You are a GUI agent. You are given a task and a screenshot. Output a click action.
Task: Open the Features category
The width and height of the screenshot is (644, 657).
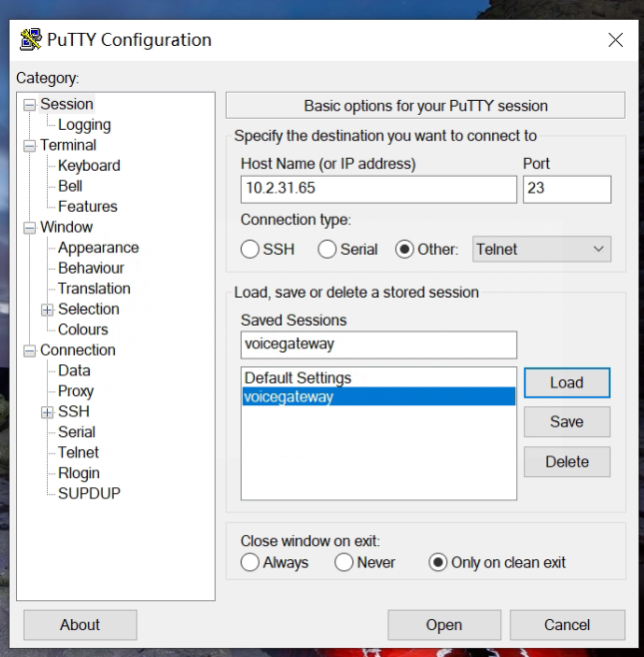click(88, 207)
